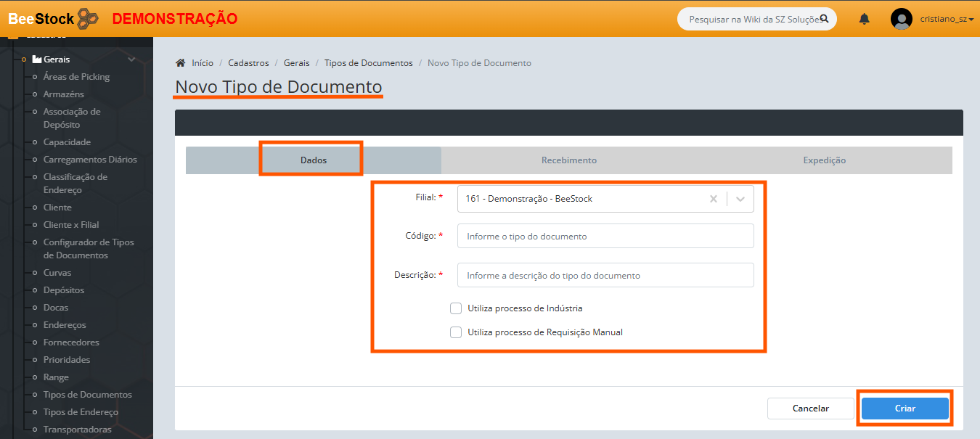
Task: Select Fornecedores in the sidebar
Action: [71, 342]
